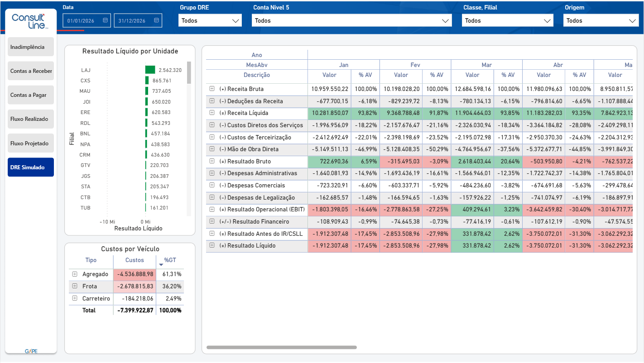Expand (-) Custos Diretos dos Serviços row
The image size is (644, 363).
pyautogui.click(x=211, y=125)
